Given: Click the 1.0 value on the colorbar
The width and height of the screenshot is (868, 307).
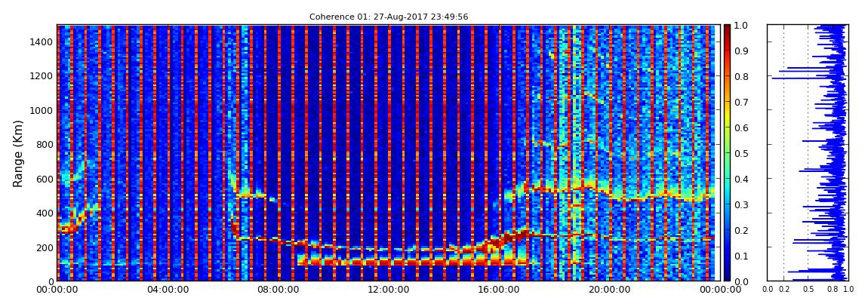Looking at the screenshot, I should (740, 26).
